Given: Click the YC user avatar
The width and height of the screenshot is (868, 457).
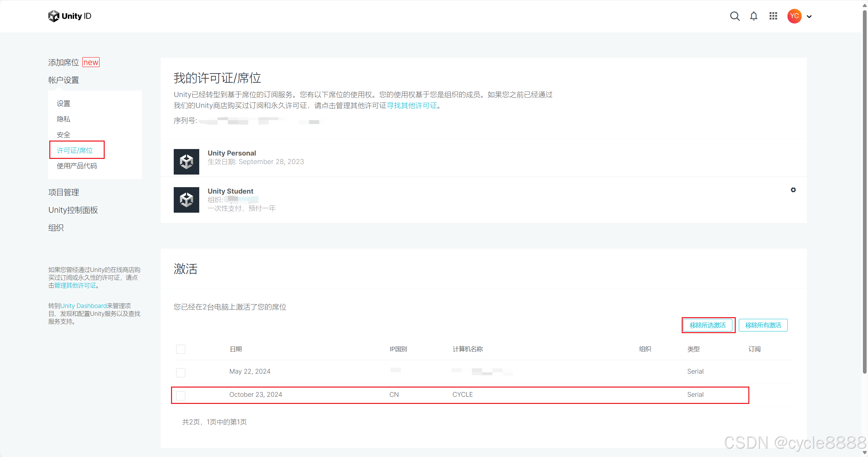Looking at the screenshot, I should point(794,16).
